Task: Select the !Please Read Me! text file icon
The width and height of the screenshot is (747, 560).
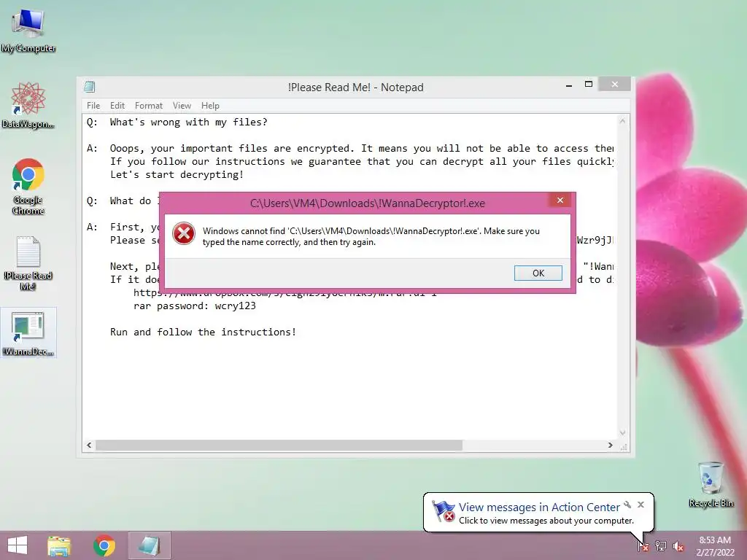Action: pyautogui.click(x=28, y=262)
